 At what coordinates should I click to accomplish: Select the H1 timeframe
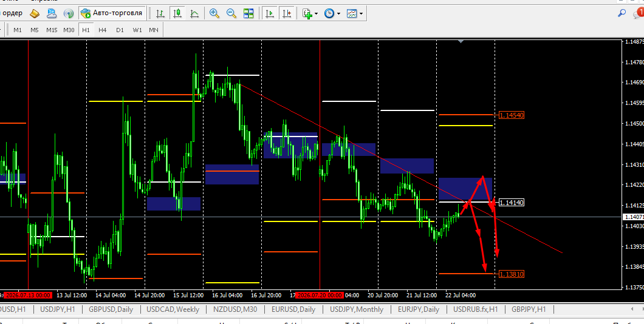pos(86,30)
